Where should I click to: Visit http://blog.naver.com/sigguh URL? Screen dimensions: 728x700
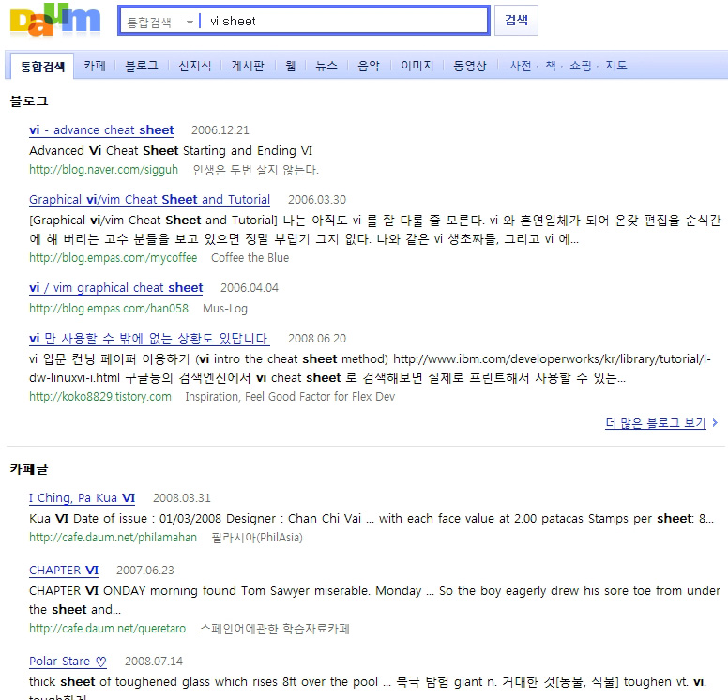point(103,170)
